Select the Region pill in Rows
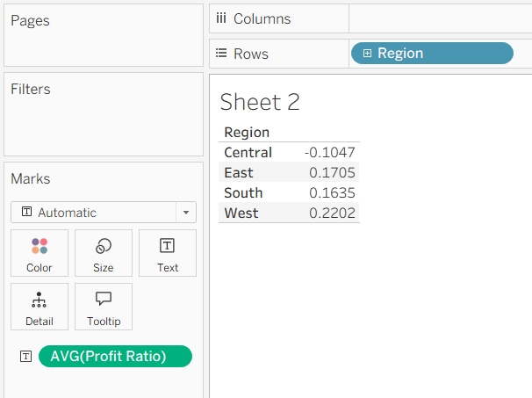This screenshot has height=398, width=532. tap(432, 54)
